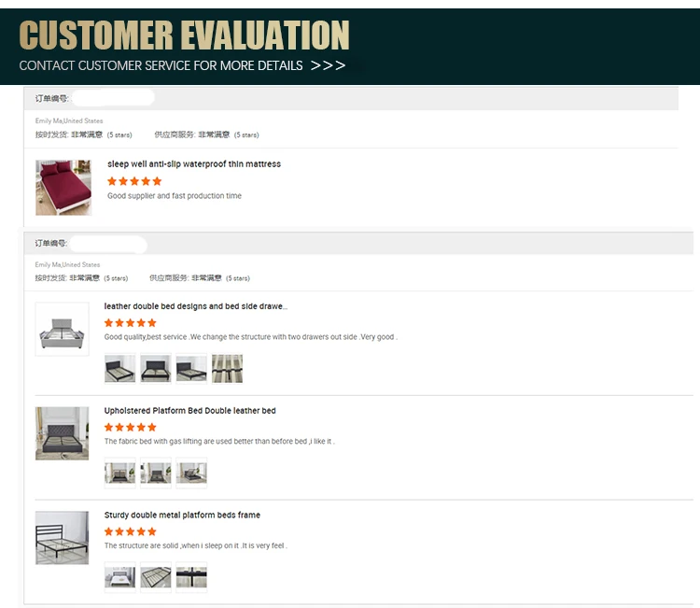Click second order's 按时发货 5 stars rating

[x=82, y=278]
